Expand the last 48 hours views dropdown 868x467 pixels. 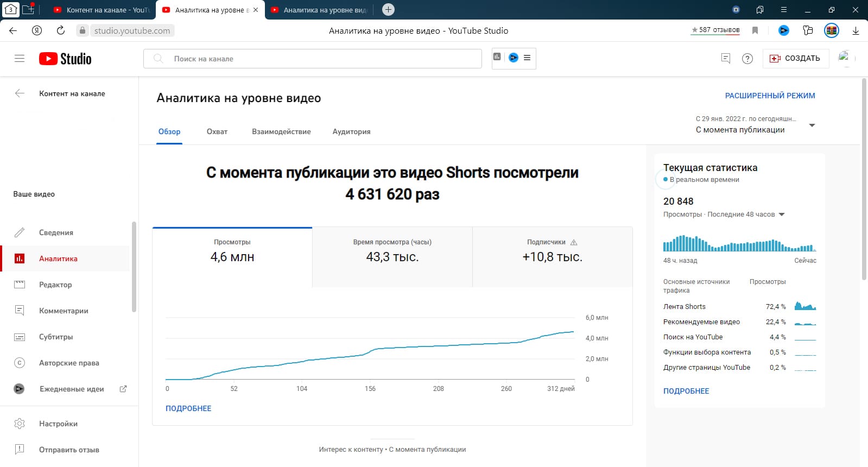click(x=782, y=214)
